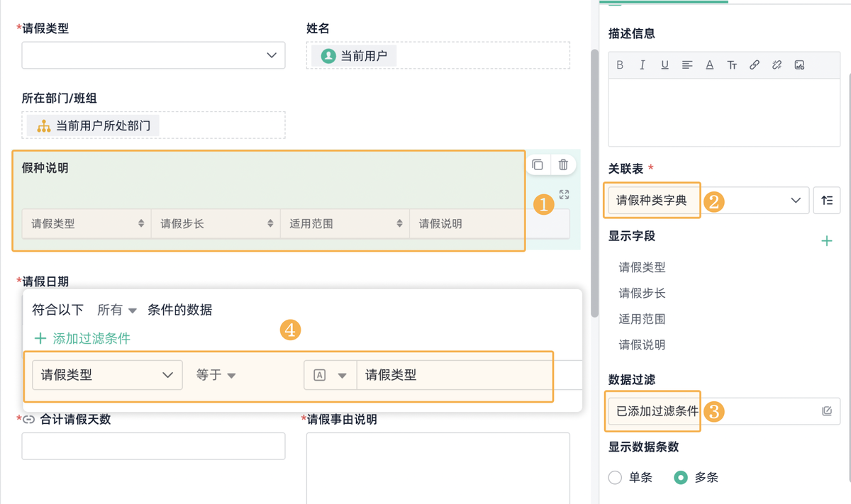Change the 所有 condition match dropdown
The width and height of the screenshot is (851, 504).
(116, 310)
